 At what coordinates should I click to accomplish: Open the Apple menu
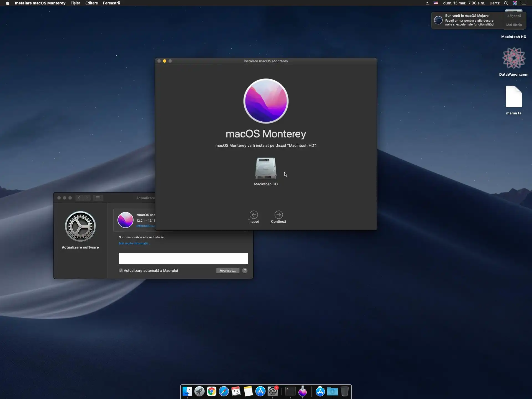(x=7, y=3)
